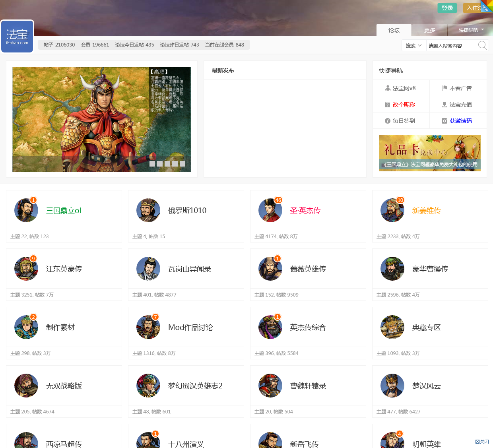Viewport: 493px width, 448px height.
Task: Open the 典藏专区 forum avatar
Action: coord(392,327)
